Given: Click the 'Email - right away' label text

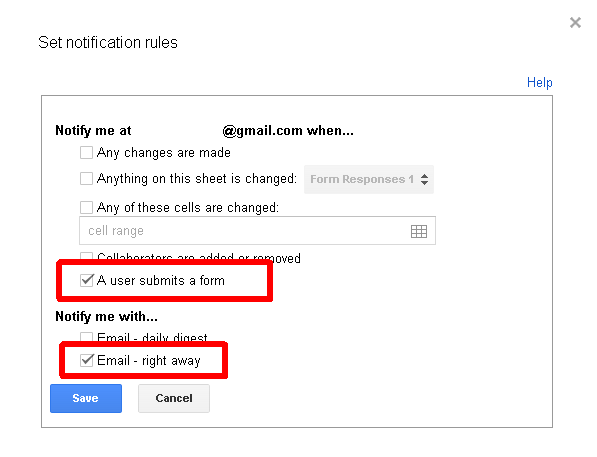Looking at the screenshot, I should point(148,360).
